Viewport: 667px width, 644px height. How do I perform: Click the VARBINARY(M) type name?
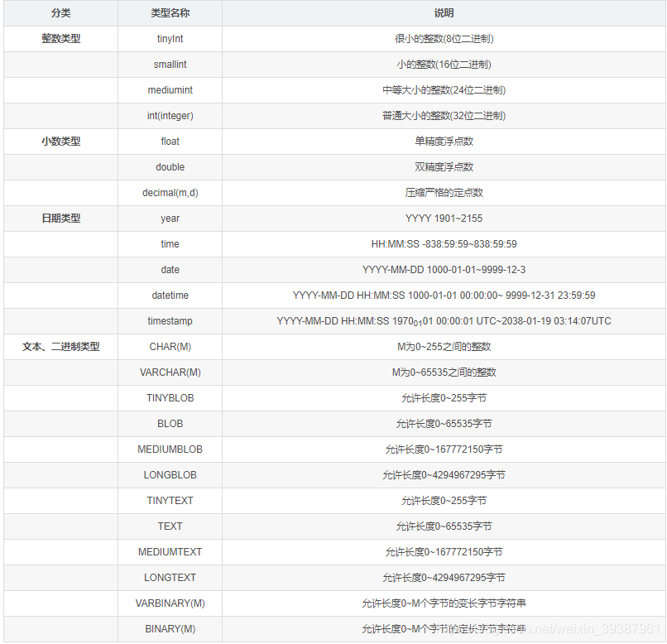(x=170, y=603)
